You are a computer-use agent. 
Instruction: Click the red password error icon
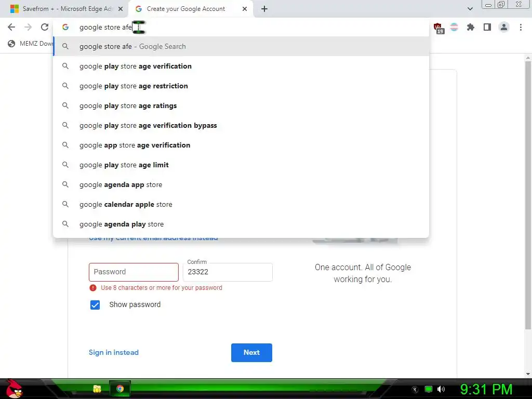point(93,288)
